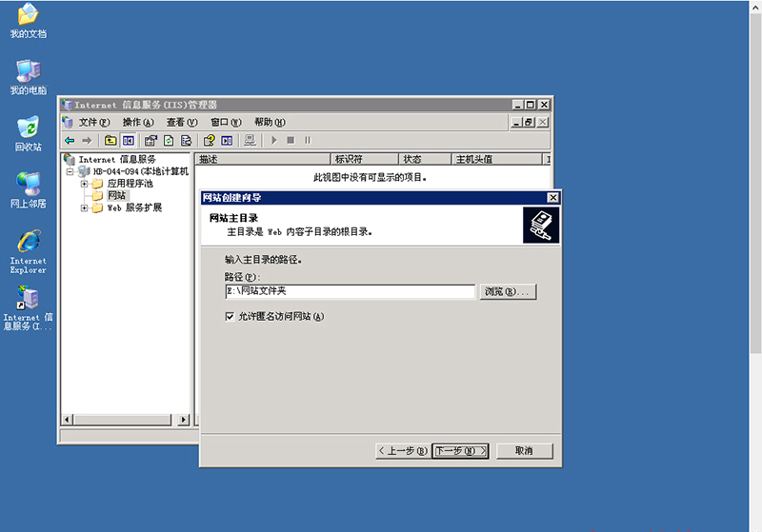
Task: Click the 应用程序池 folder icon in tree
Action: point(98,184)
